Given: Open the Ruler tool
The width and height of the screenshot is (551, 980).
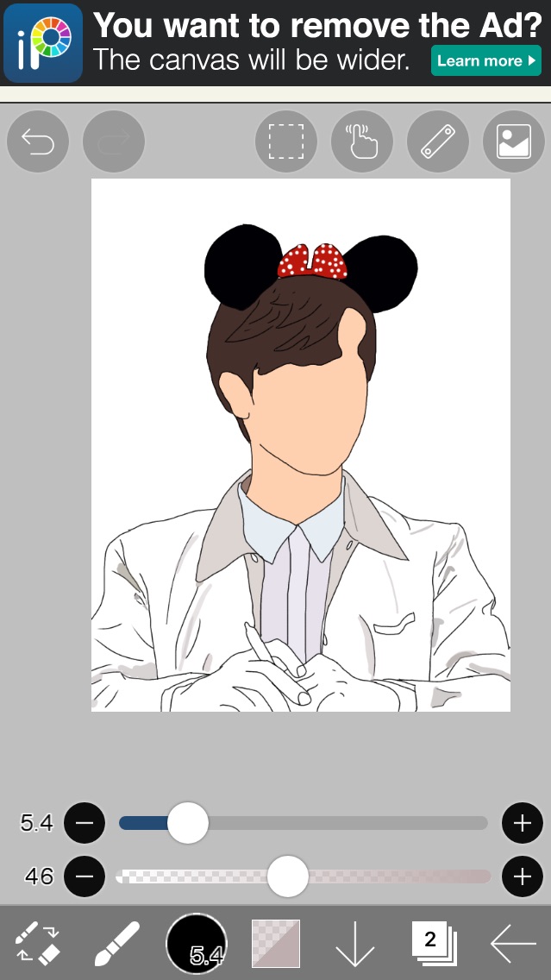Looking at the screenshot, I should coord(438,141).
